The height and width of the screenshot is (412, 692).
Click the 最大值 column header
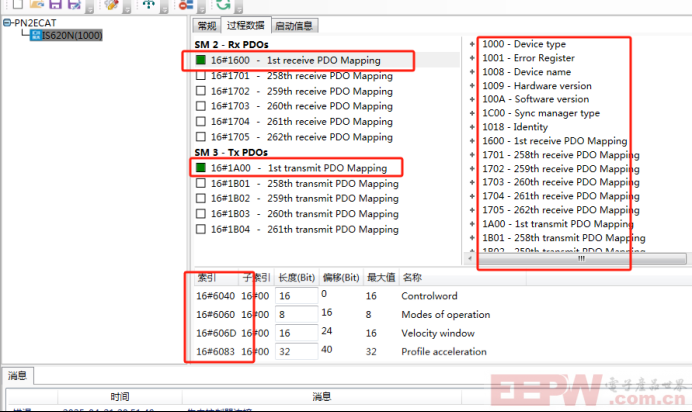click(x=381, y=277)
